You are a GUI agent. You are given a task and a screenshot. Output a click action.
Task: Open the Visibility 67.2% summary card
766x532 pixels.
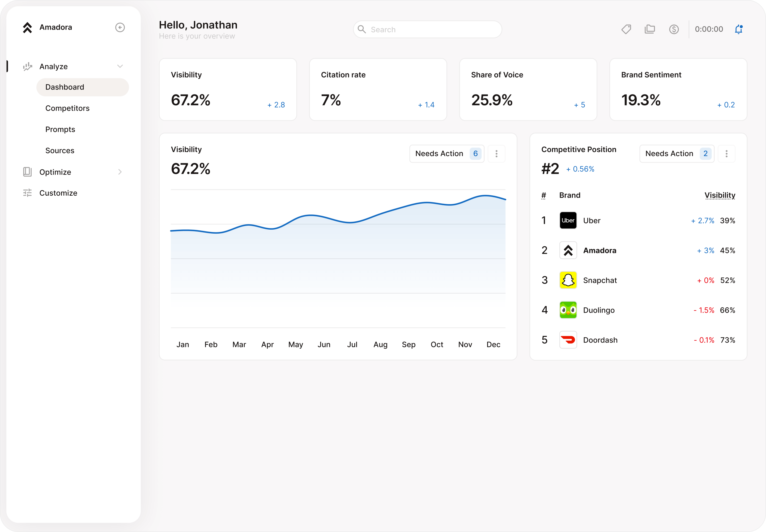point(228,90)
